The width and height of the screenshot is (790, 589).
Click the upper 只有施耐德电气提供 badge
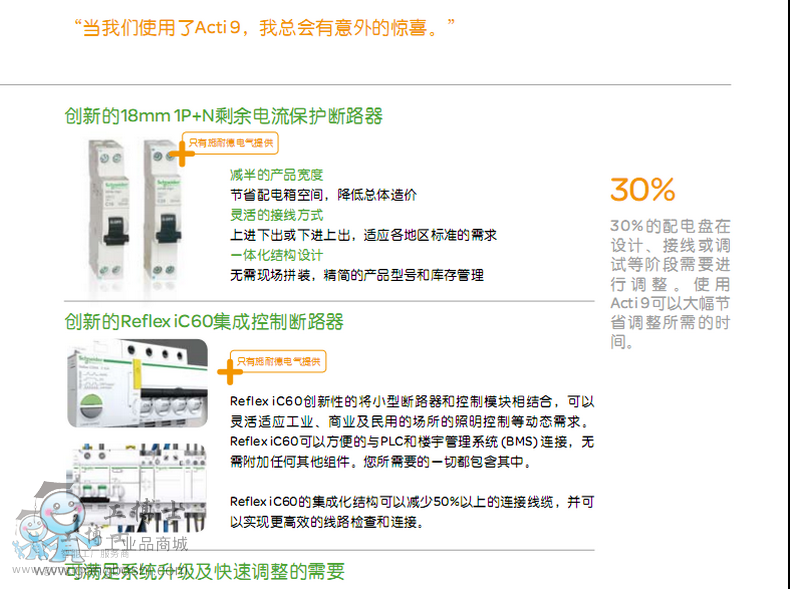tap(231, 143)
